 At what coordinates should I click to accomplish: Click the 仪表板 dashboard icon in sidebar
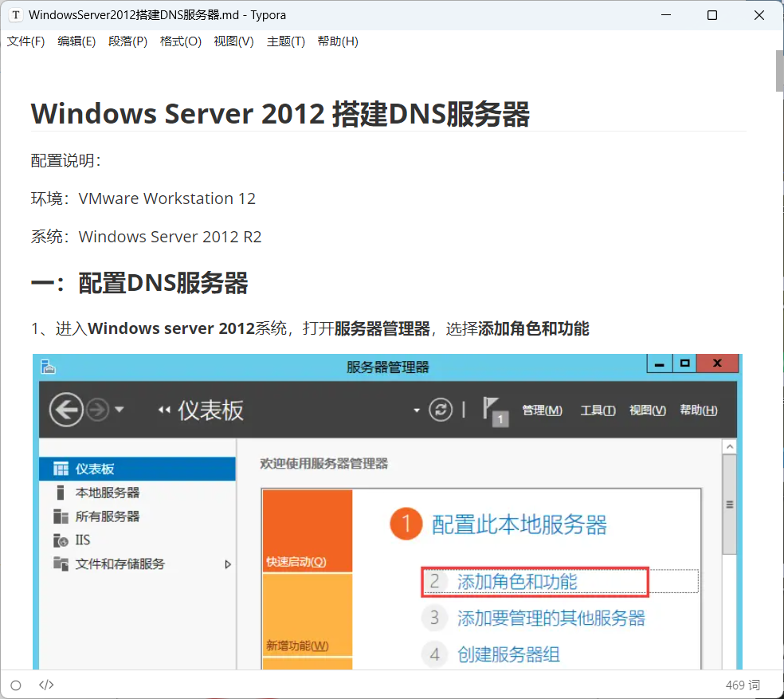click(61, 469)
